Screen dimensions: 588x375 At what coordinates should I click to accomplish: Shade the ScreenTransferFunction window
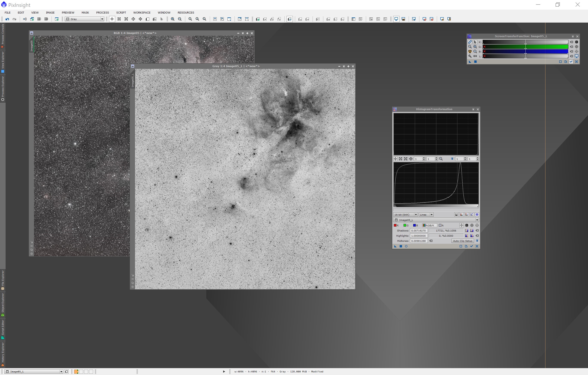pyautogui.click(x=573, y=36)
